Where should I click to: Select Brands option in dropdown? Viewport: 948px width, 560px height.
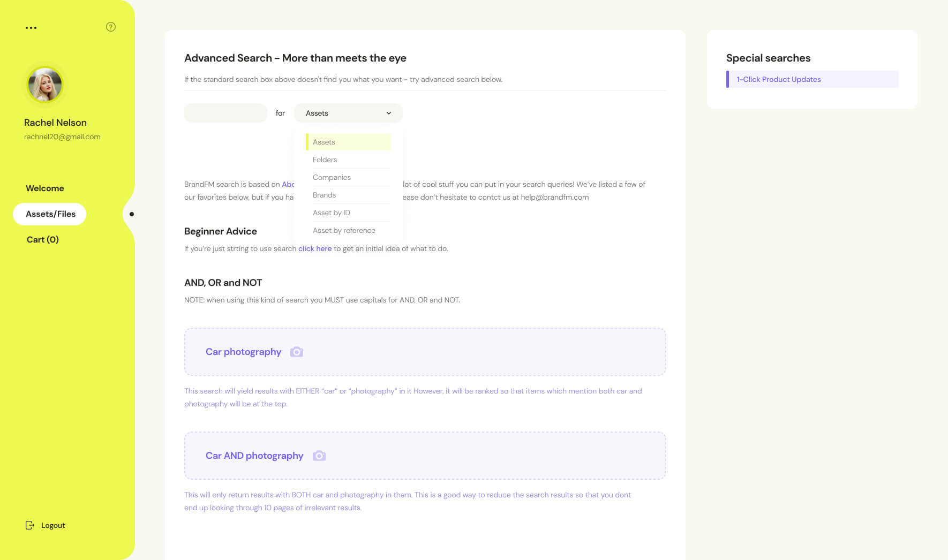click(x=324, y=195)
